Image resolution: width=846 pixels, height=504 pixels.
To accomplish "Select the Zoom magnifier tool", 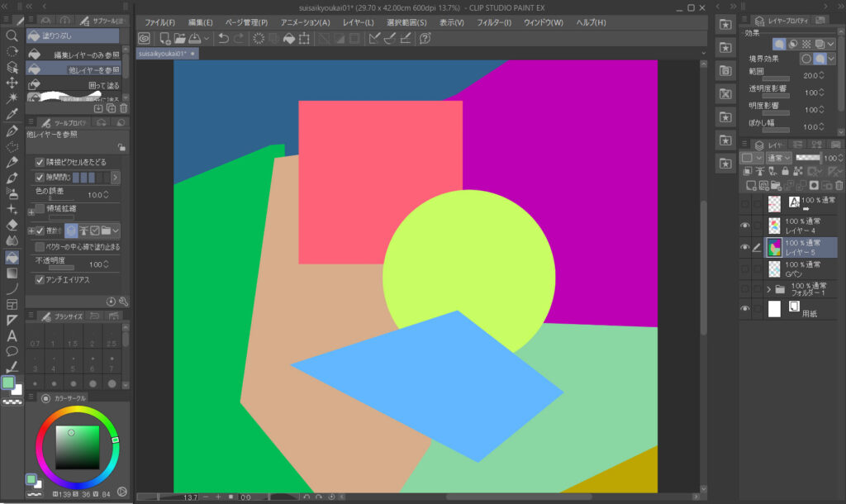I will [12, 36].
